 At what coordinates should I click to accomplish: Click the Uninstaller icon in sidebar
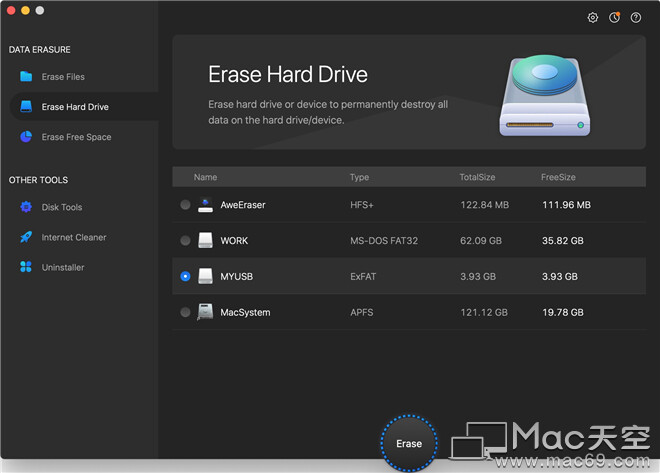point(26,267)
